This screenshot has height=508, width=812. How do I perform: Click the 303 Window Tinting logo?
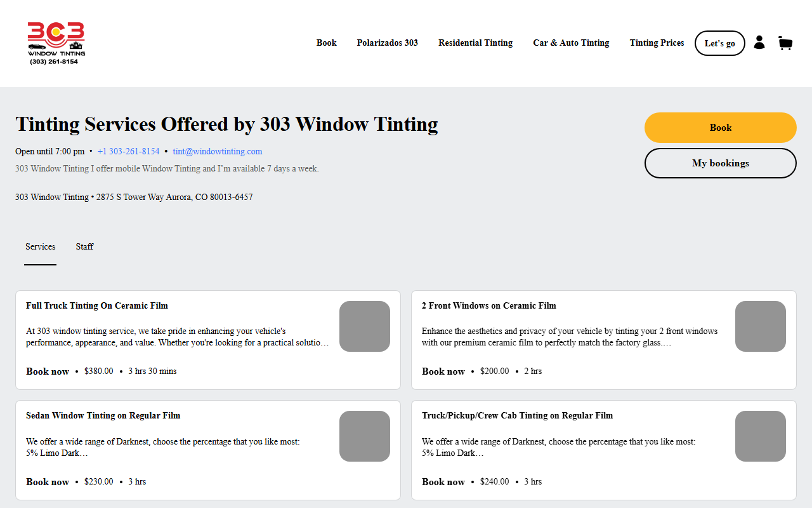[x=56, y=43]
